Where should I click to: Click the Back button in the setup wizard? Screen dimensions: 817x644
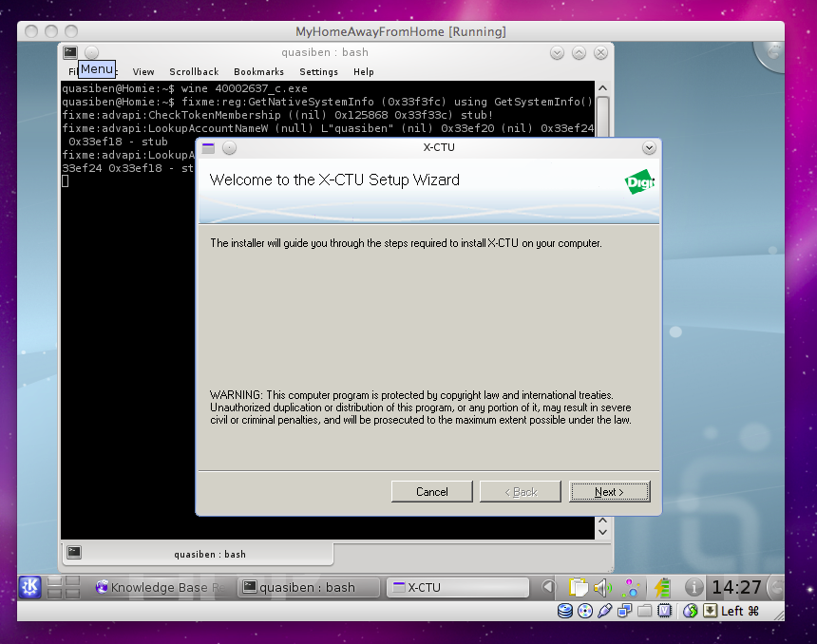click(x=521, y=491)
